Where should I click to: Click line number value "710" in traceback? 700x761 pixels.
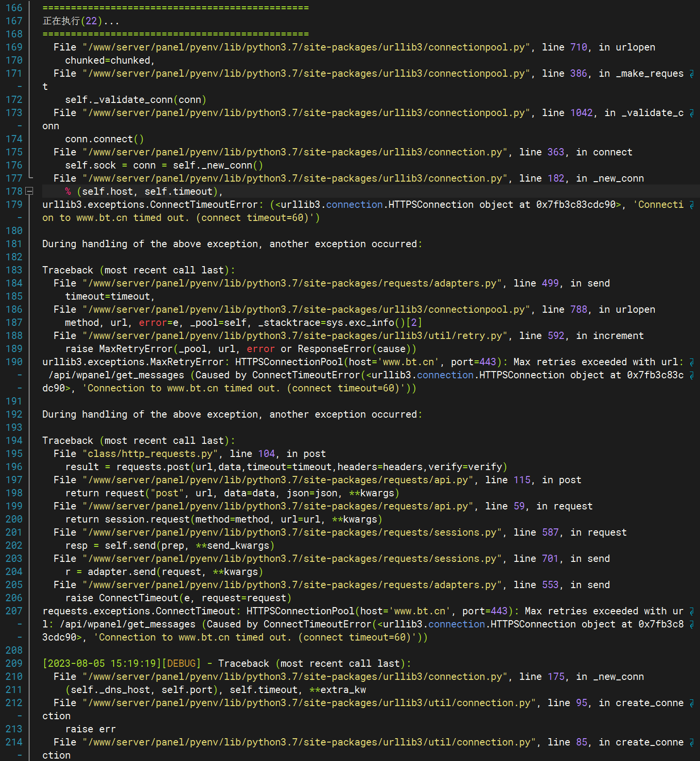coord(579,47)
